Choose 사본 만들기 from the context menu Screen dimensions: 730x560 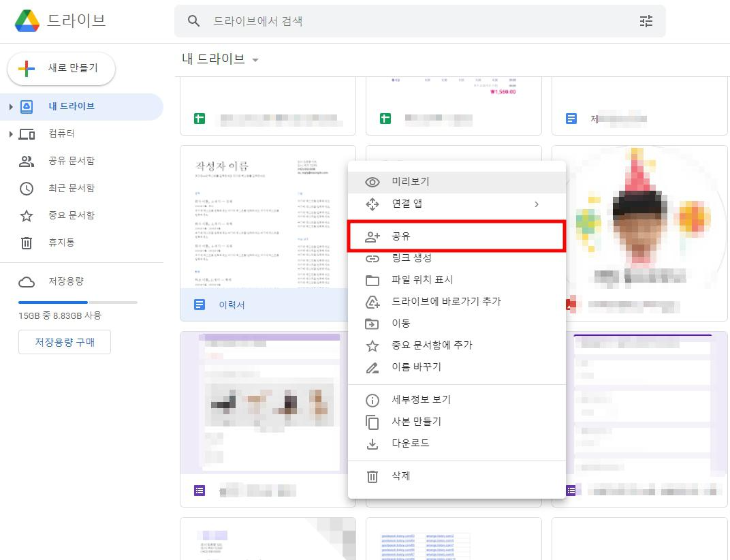click(415, 421)
